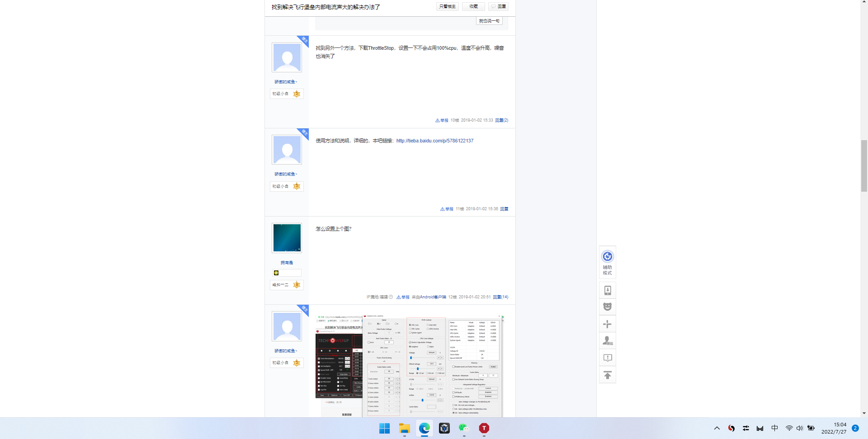Open clock showing 15:04 2022/7/27

click(834, 428)
